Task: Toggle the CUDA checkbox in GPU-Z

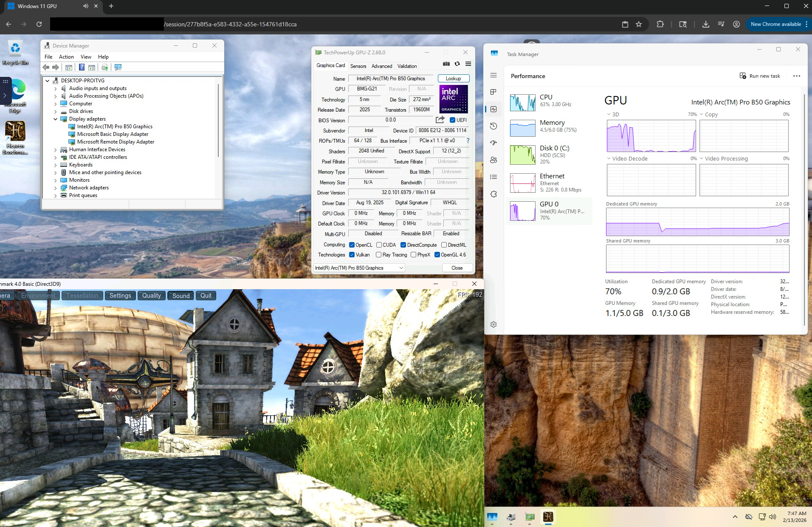Action: click(x=379, y=245)
